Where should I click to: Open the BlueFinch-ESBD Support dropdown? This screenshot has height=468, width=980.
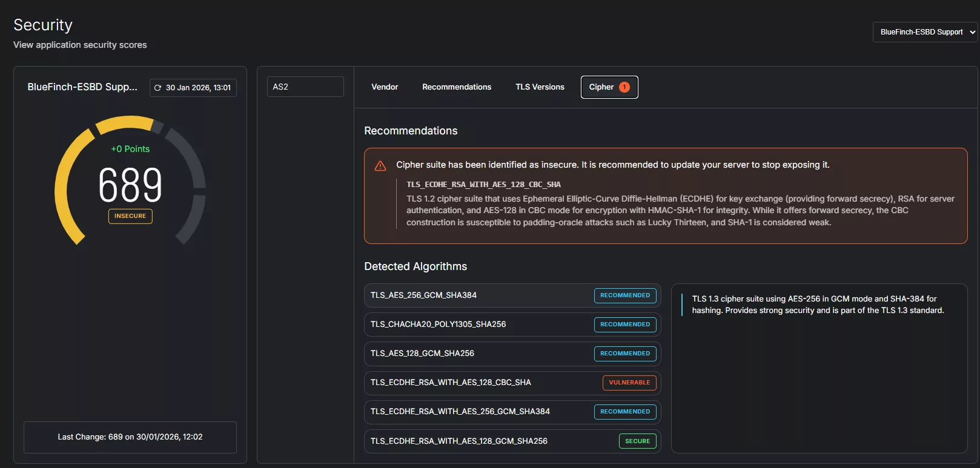925,32
